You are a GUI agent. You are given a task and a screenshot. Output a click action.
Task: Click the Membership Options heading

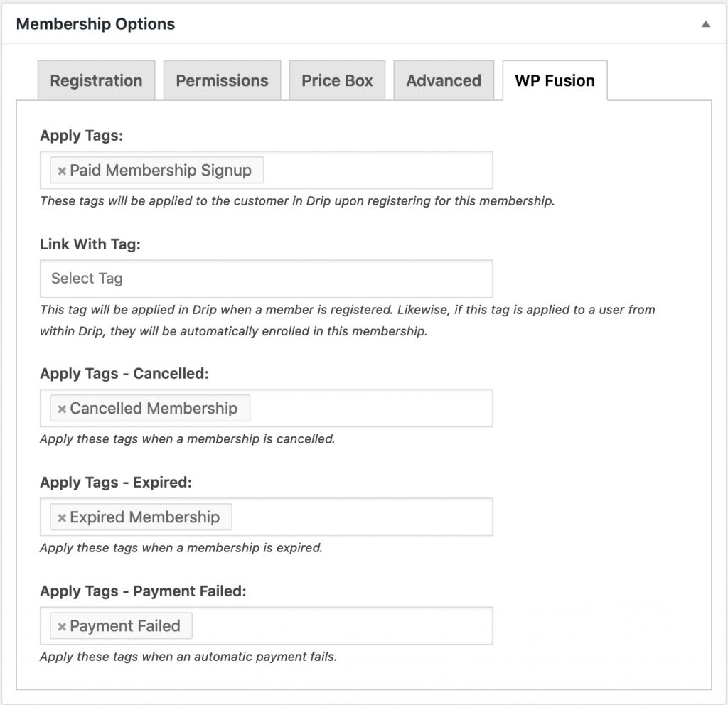click(96, 24)
